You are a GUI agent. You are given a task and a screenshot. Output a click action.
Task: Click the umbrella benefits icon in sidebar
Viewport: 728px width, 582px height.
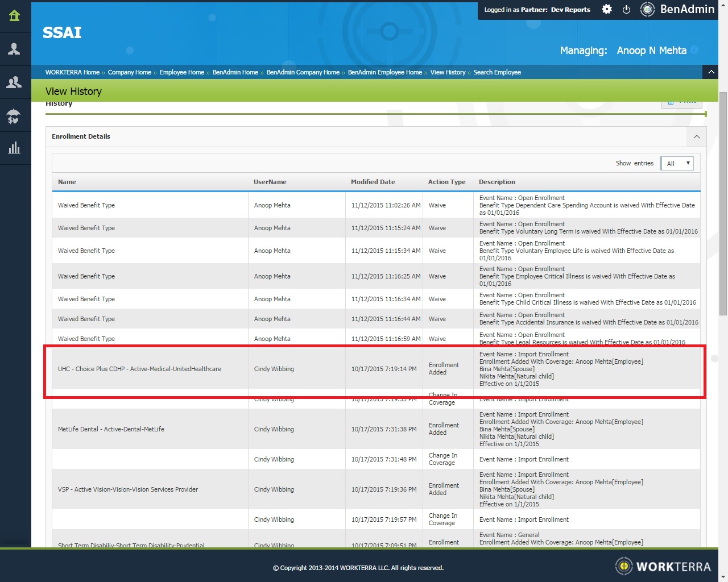(x=15, y=116)
